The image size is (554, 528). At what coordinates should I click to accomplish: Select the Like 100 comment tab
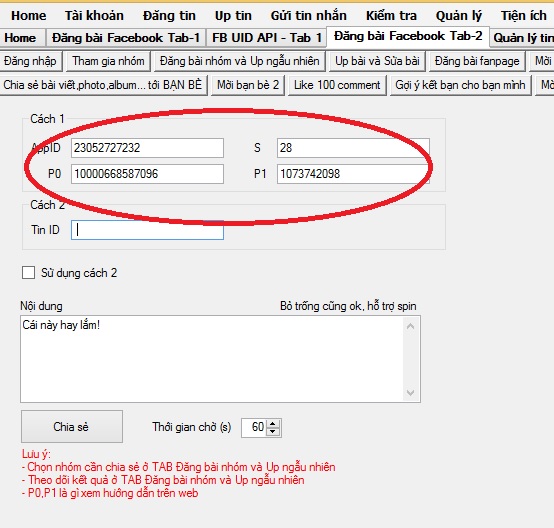pyautogui.click(x=337, y=85)
